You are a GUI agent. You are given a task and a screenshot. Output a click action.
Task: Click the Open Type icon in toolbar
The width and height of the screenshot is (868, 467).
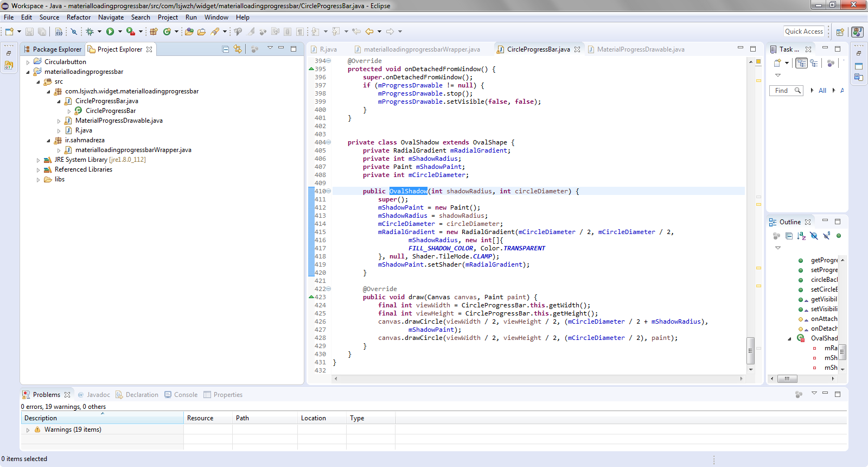point(189,31)
